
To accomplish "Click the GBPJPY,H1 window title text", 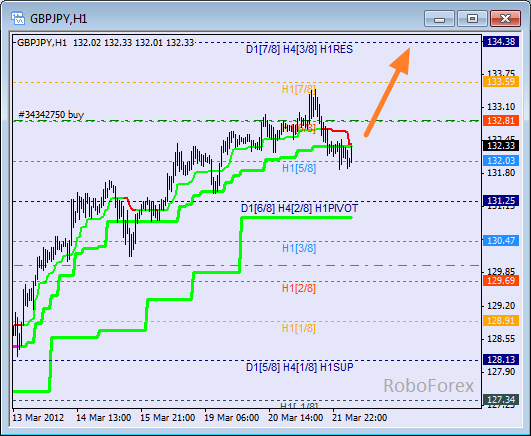I will [x=59, y=19].
